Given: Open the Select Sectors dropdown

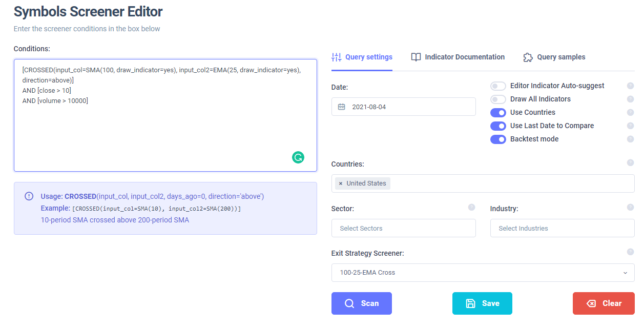Looking at the screenshot, I should pyautogui.click(x=404, y=228).
